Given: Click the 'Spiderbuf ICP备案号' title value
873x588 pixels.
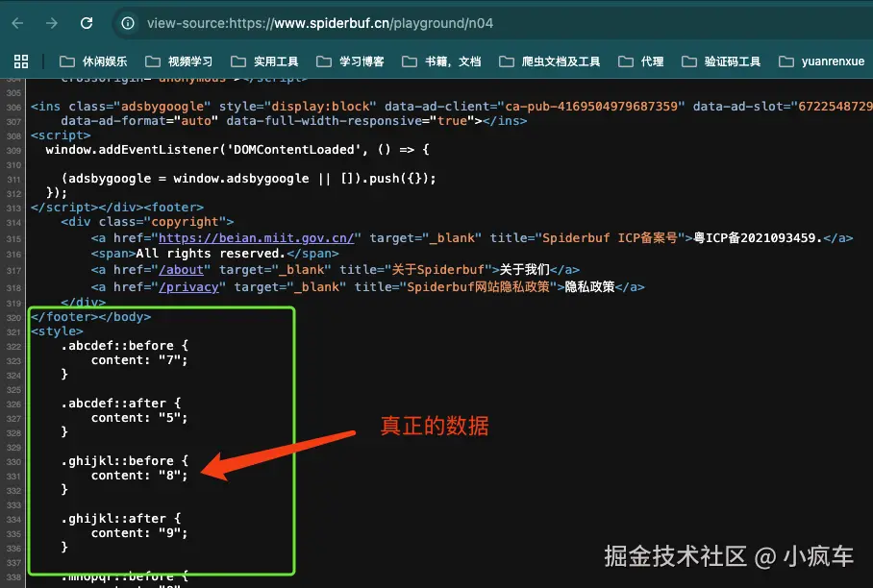Looking at the screenshot, I should [610, 238].
